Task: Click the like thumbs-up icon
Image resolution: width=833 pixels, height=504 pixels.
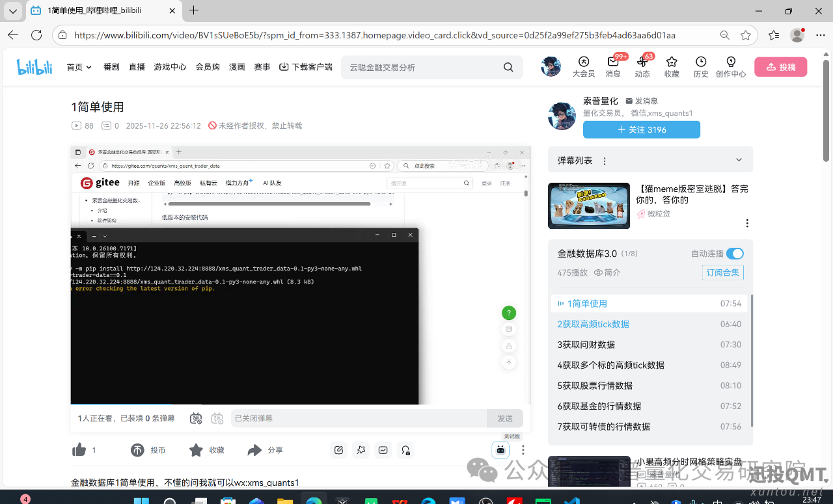Action: click(x=79, y=450)
